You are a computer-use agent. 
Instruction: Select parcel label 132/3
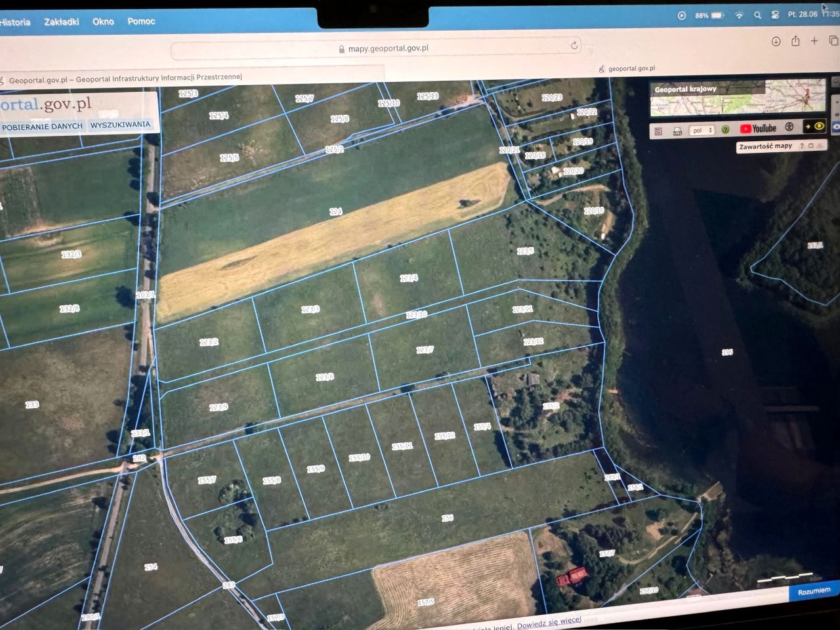pos(71,254)
